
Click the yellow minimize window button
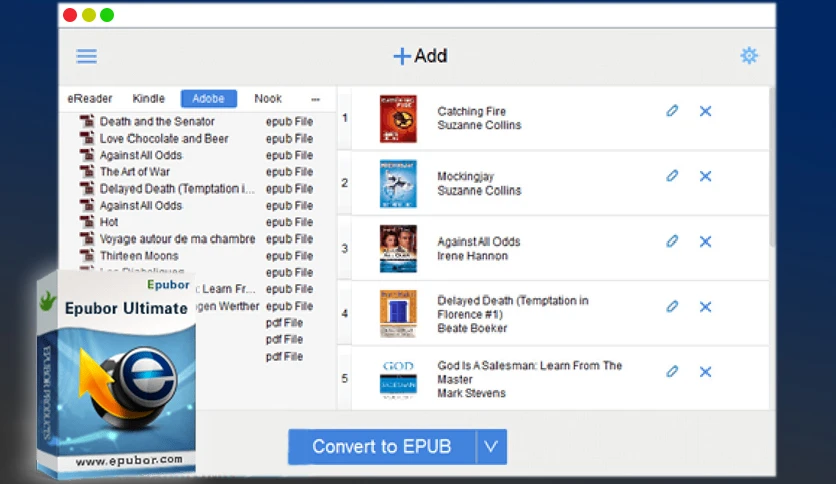(x=89, y=15)
